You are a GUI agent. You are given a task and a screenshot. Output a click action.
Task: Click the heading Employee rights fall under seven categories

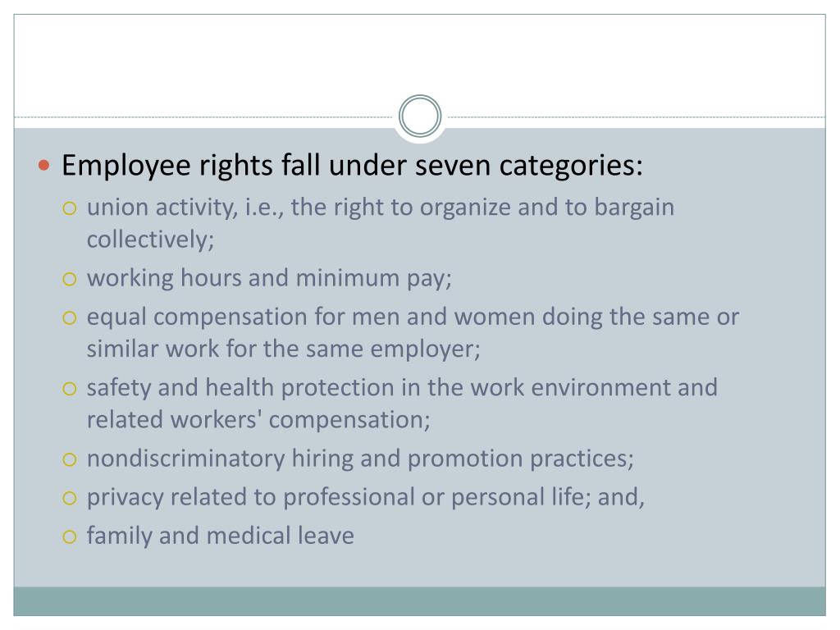pyautogui.click(x=352, y=166)
